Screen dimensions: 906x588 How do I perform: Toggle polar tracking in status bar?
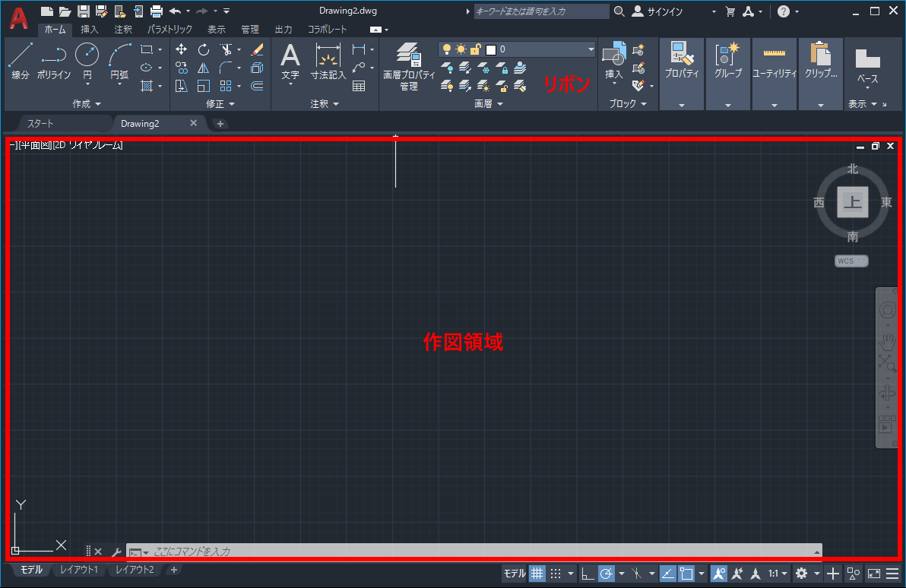click(606, 574)
